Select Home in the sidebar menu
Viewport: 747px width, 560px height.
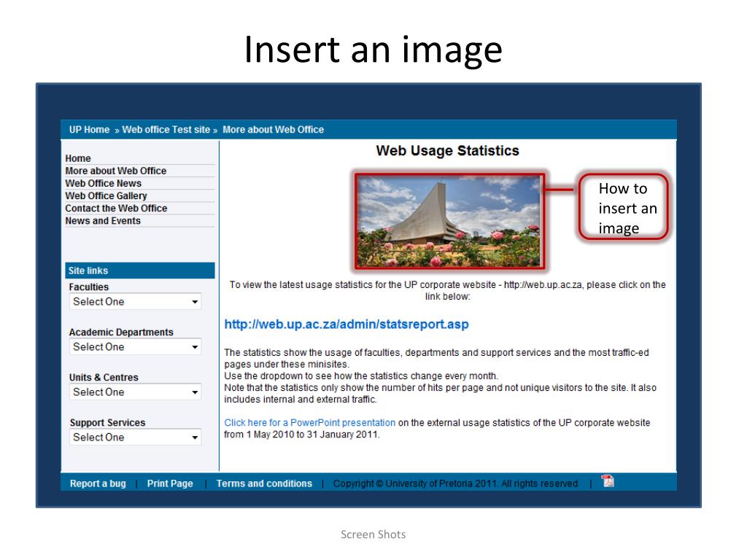78,158
